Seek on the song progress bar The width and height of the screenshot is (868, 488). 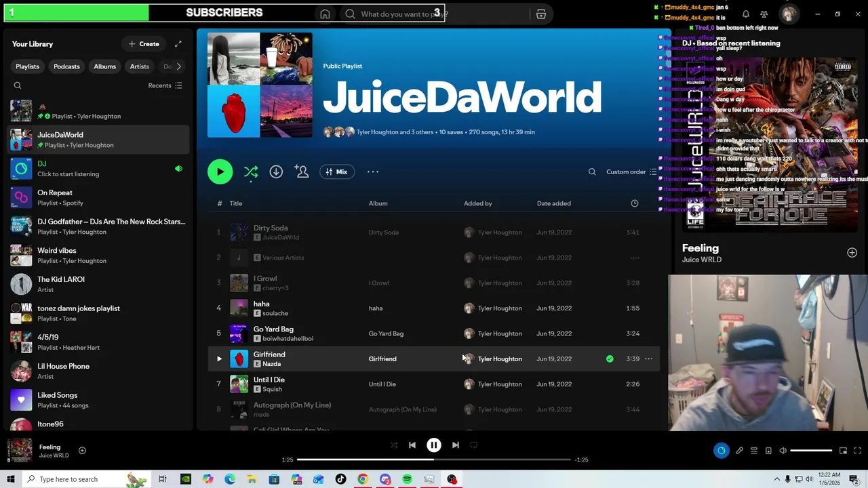tap(434, 460)
